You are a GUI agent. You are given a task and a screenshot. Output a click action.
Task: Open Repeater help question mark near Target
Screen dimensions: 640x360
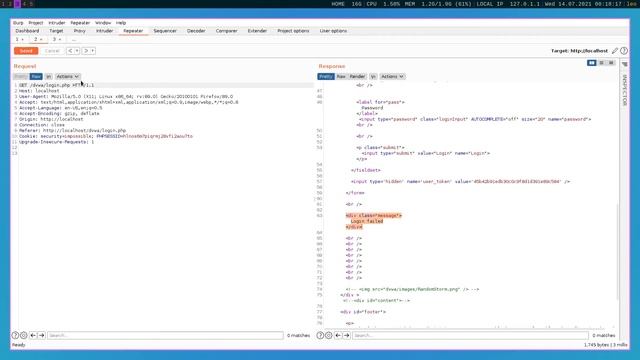tap(624, 51)
